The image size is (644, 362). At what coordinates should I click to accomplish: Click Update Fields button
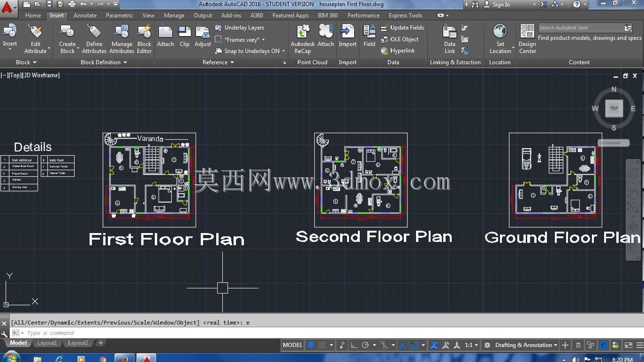[402, 28]
